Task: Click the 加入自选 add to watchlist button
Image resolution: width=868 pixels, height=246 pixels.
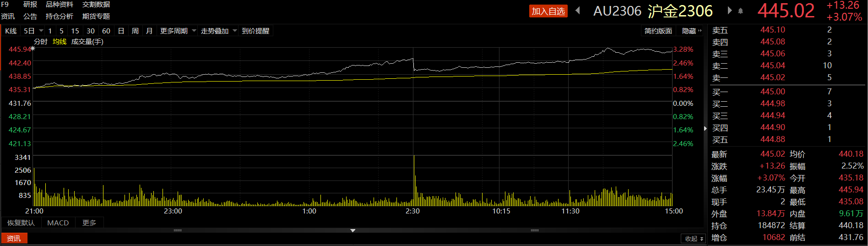Action: point(548,11)
